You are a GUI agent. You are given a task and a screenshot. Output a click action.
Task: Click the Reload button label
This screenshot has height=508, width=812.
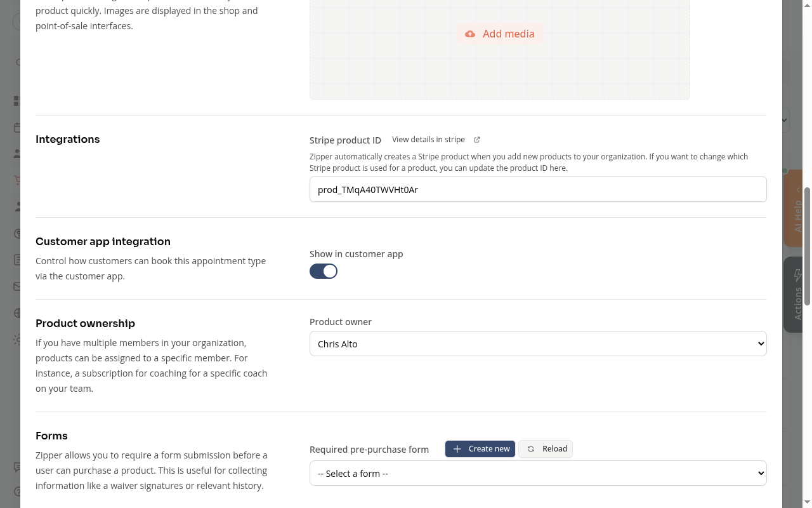[554, 449]
